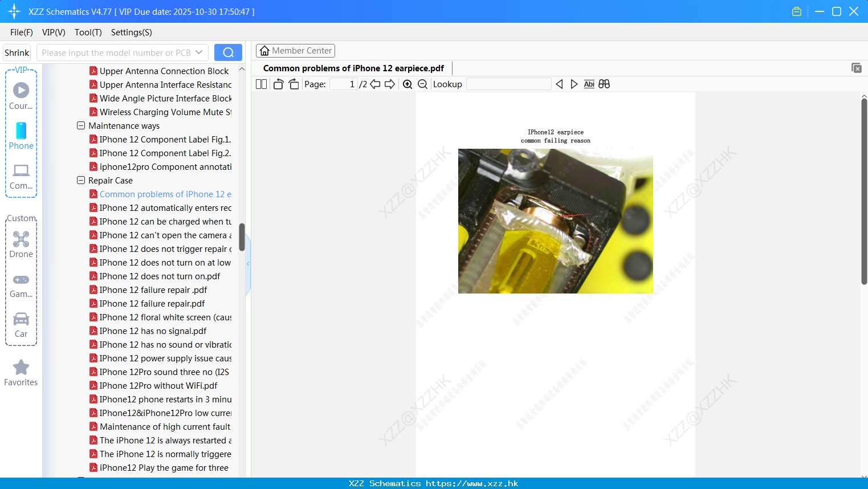
Task: Open IPhone 12 does not turn on.pdf
Action: tap(155, 276)
